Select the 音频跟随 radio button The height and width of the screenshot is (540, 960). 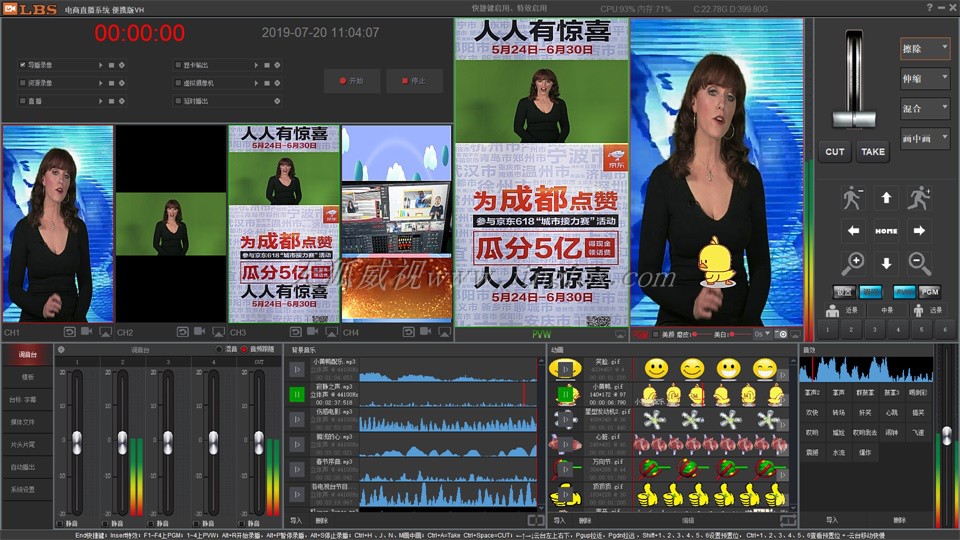pyautogui.click(x=244, y=349)
